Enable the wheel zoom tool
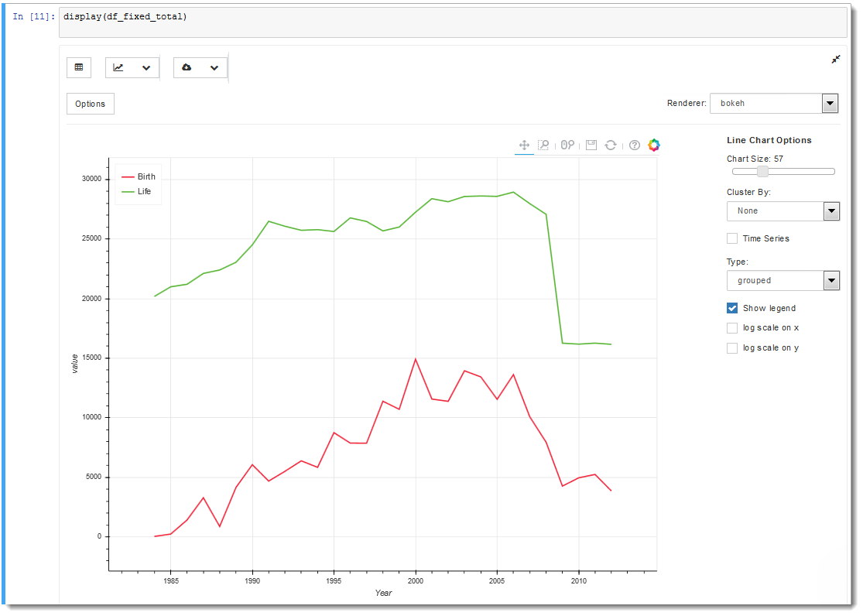 pos(567,145)
